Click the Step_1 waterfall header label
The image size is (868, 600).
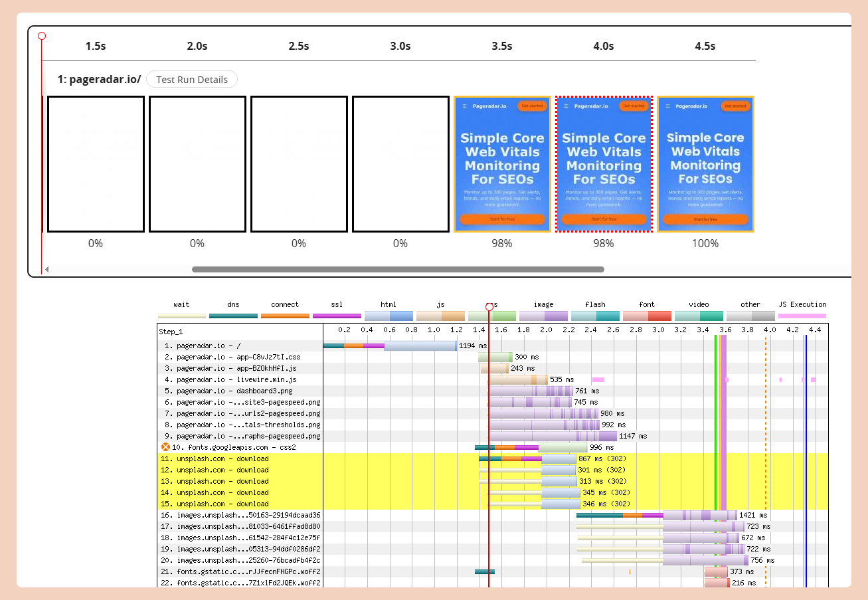click(x=171, y=331)
